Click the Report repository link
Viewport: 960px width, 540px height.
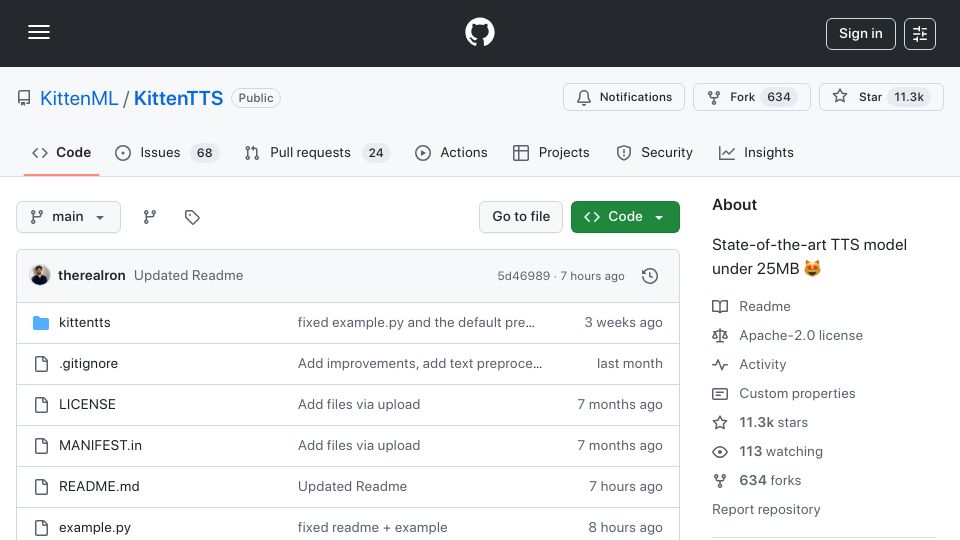[x=766, y=509]
